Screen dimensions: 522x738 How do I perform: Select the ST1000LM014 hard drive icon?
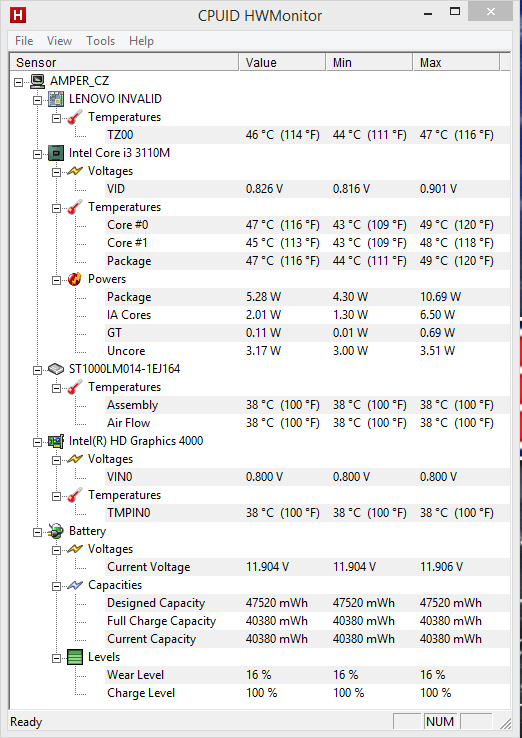coord(56,369)
